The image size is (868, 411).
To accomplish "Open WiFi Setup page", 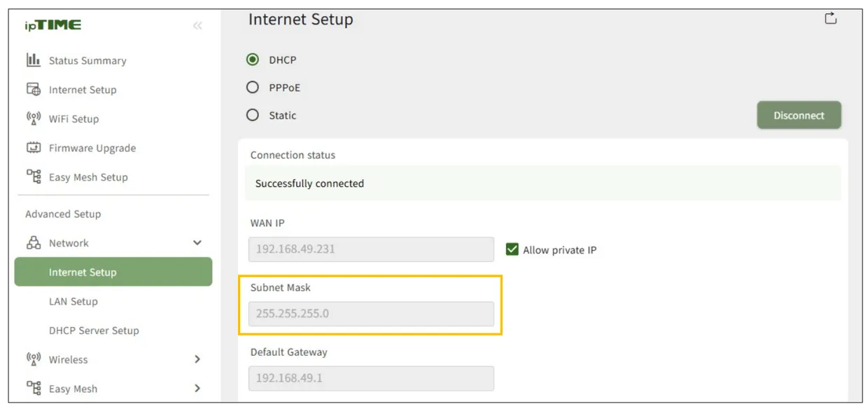I will 73,119.
